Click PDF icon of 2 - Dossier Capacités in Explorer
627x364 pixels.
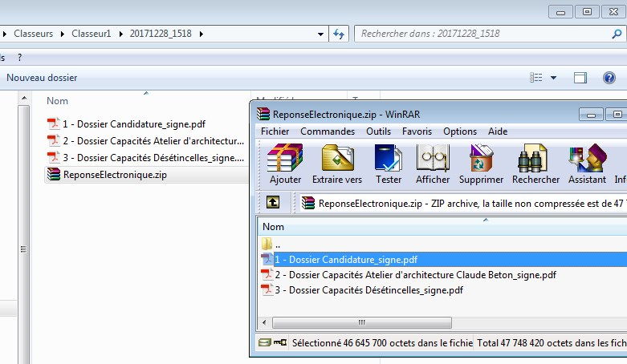[53, 140]
